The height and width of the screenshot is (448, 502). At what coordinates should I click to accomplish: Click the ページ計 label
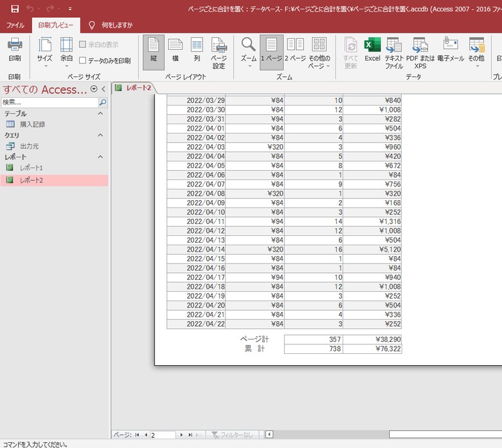click(255, 339)
